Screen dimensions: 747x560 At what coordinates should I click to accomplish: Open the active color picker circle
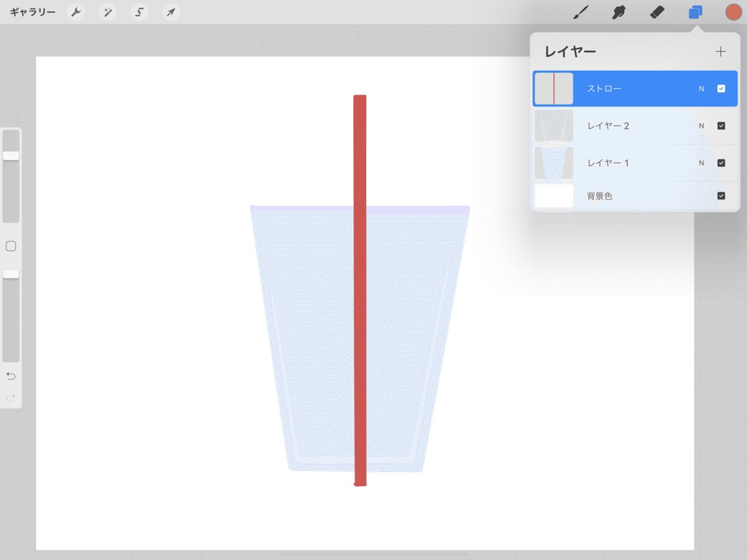pyautogui.click(x=733, y=12)
